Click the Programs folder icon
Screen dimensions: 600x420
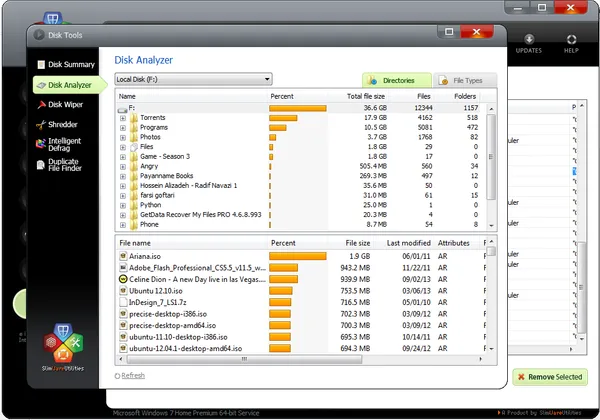tap(134, 127)
